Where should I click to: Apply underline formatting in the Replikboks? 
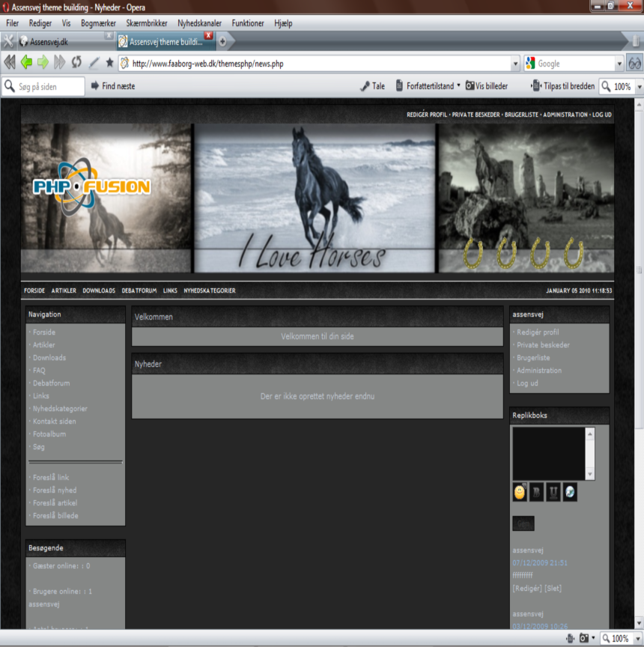[x=553, y=492]
